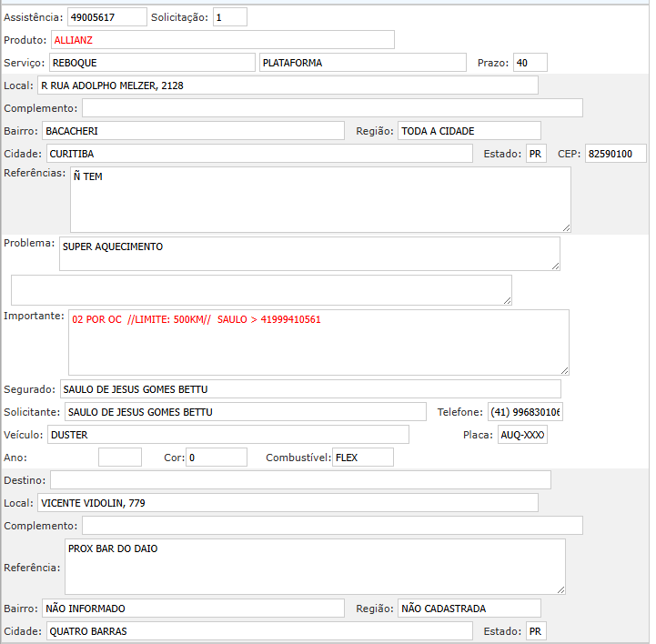The width and height of the screenshot is (656, 644).
Task: Select the Produto field showing ALLIANZ
Action: point(223,40)
